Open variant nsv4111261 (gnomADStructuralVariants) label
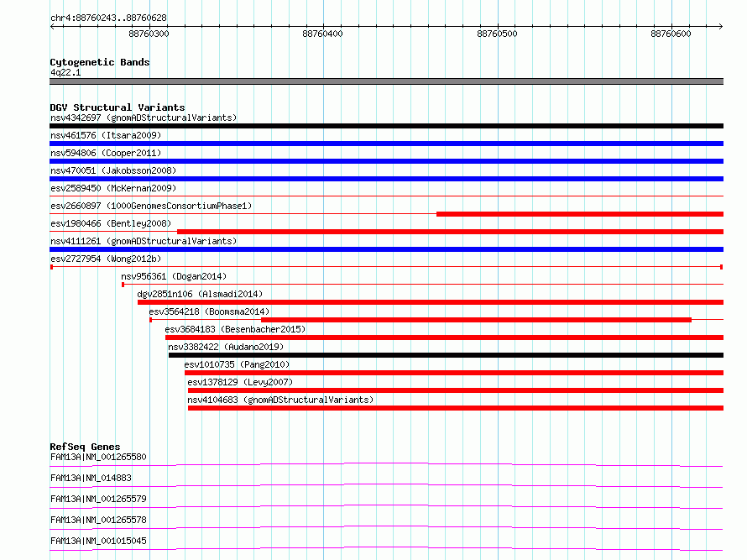This screenshot has width=747, height=560. (x=144, y=241)
